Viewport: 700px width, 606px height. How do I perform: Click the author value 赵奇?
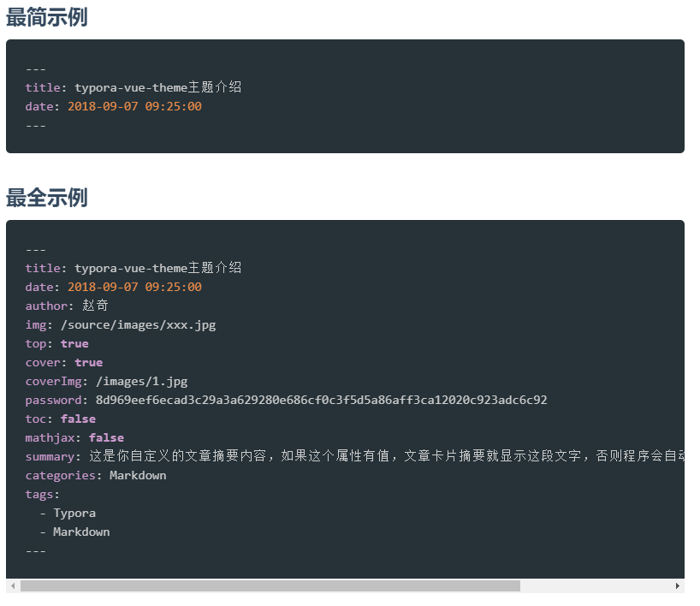point(95,306)
